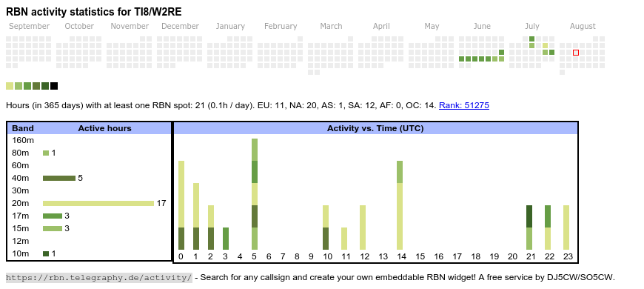Click the activity bar at hour 23
The image size is (644, 289).
click(566, 227)
